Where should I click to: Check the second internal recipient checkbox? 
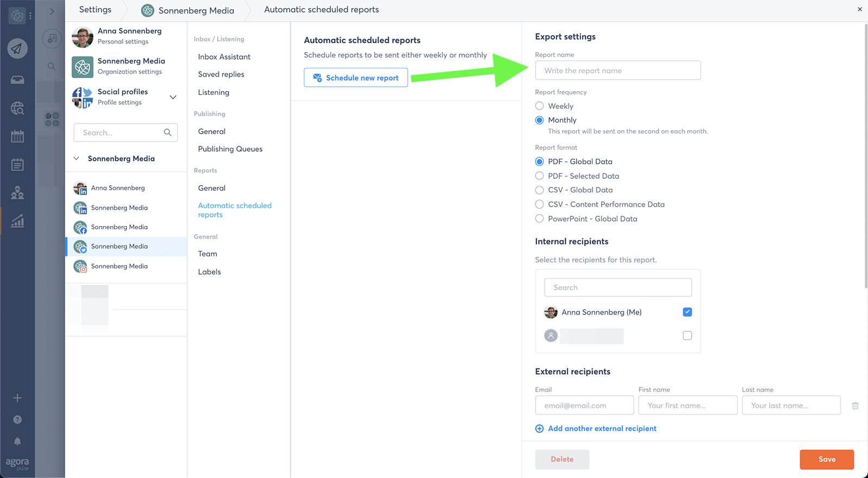coord(687,336)
